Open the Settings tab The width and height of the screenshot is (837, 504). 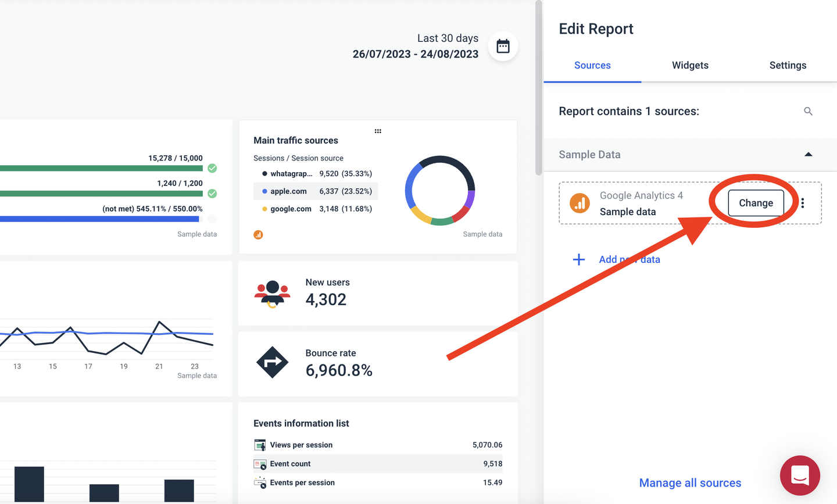(x=788, y=65)
